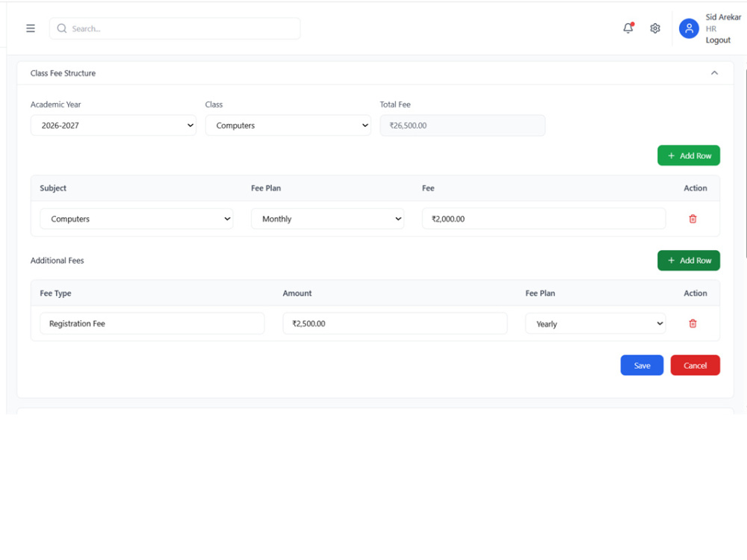
Task: Open the hamburger menu icon
Action: coord(31,28)
